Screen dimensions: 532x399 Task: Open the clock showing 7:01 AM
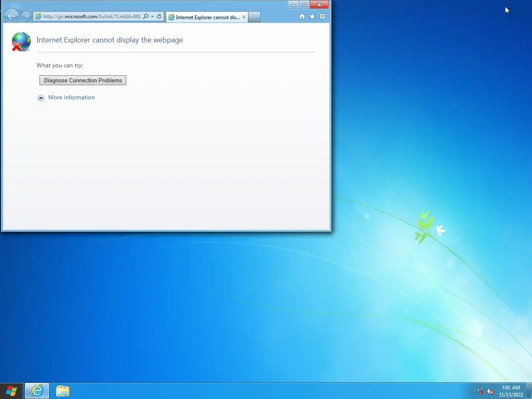[x=511, y=391]
